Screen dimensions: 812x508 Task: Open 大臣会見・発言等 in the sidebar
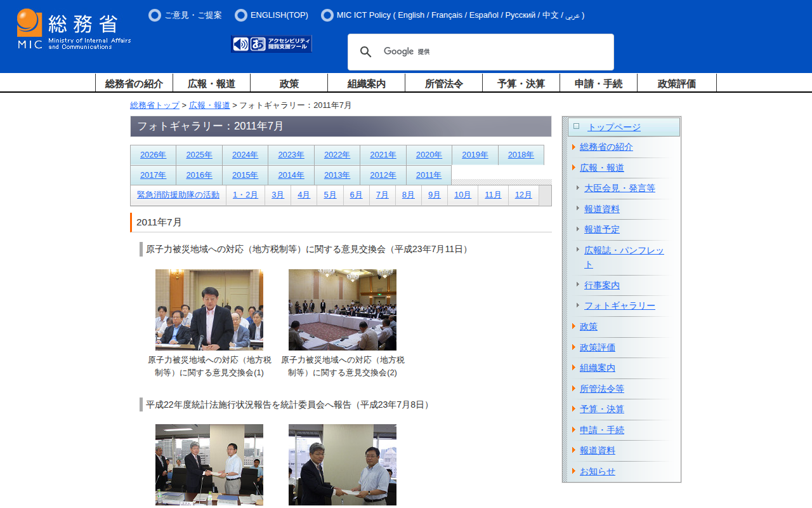619,188
